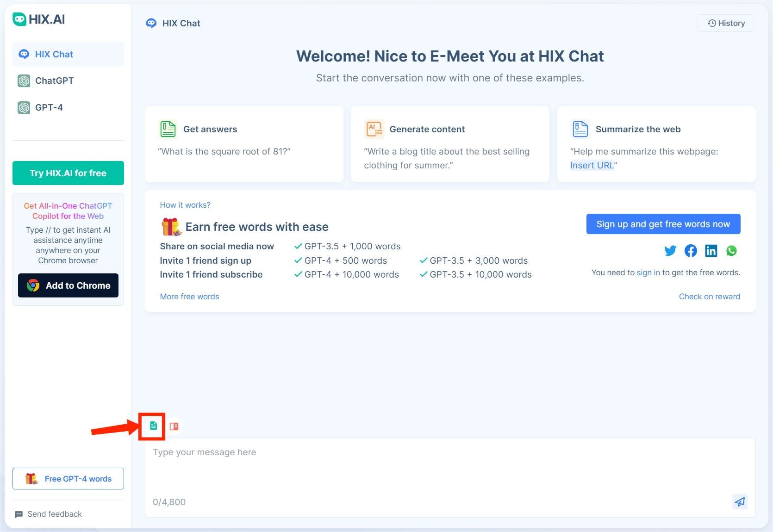Choose the Generate content example card

(x=450, y=144)
